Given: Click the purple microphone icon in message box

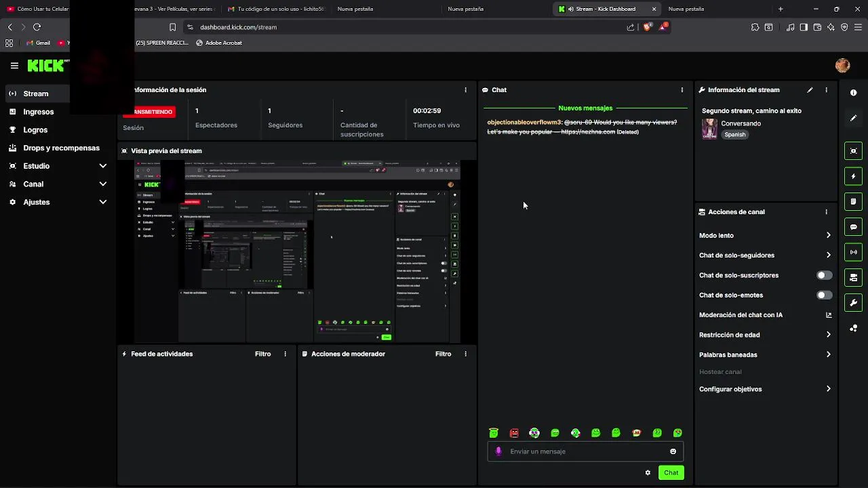Looking at the screenshot, I should 498,451.
